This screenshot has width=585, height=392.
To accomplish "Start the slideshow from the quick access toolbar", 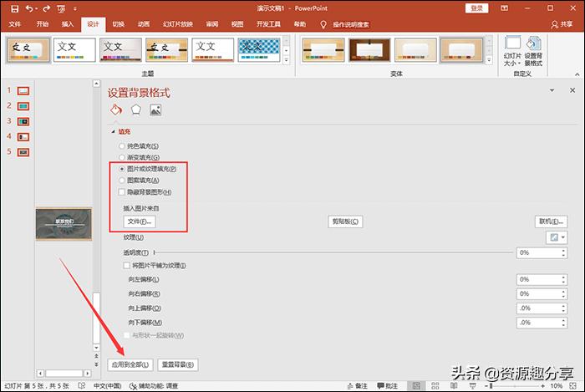I will (x=61, y=8).
